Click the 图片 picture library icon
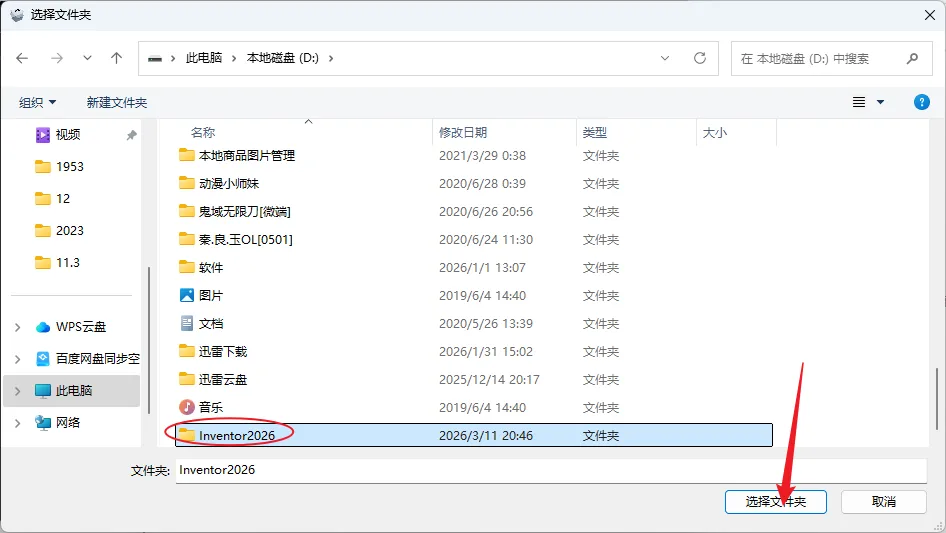Screen dimensions: 946x533 point(187,295)
